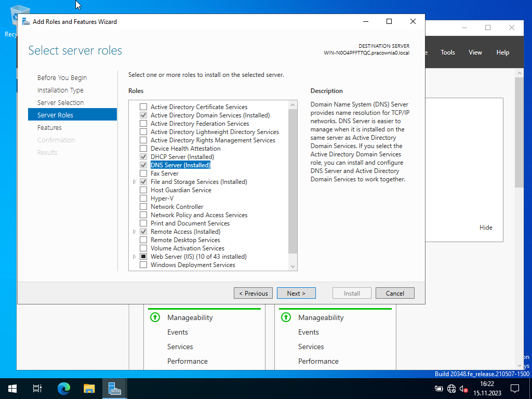Image resolution: width=532 pixels, height=399 pixels.
Task: Go to Before You Begin step
Action: pyautogui.click(x=62, y=78)
